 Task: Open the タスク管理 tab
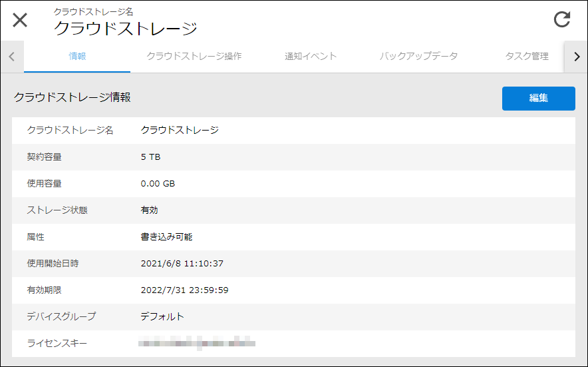tap(527, 57)
